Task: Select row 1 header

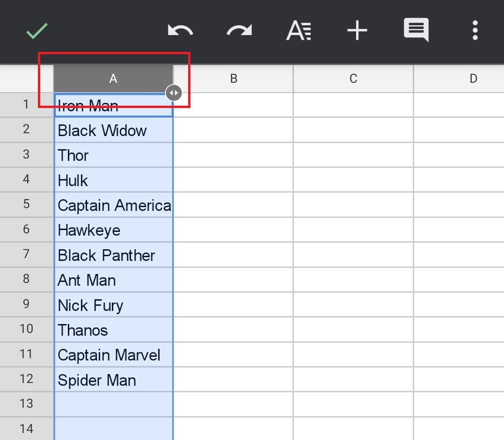Action: coord(26,105)
